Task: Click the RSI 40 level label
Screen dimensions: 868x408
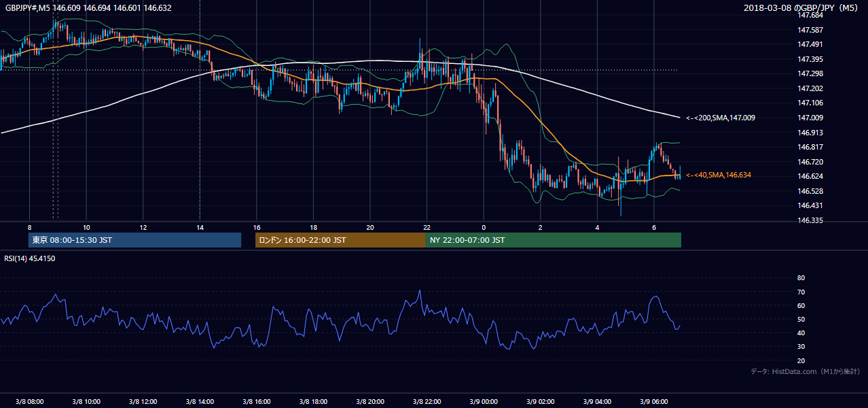Action: pyautogui.click(x=801, y=333)
